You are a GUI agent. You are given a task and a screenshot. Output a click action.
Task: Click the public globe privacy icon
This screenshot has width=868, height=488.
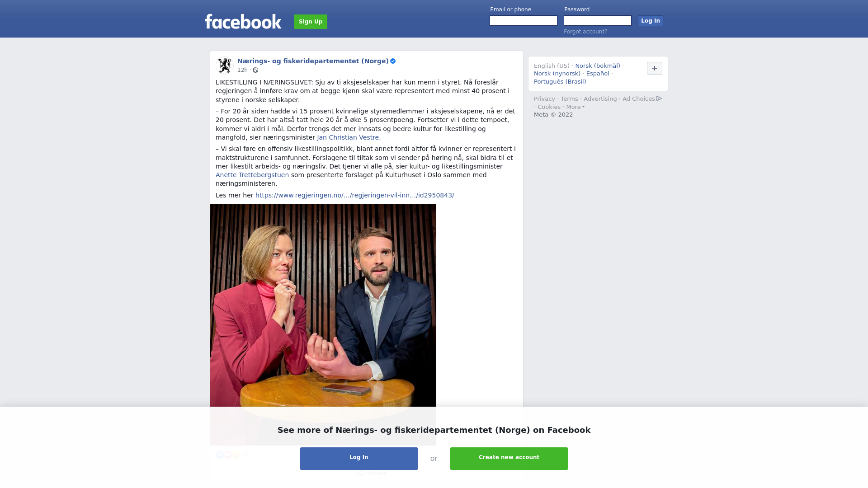coord(255,70)
